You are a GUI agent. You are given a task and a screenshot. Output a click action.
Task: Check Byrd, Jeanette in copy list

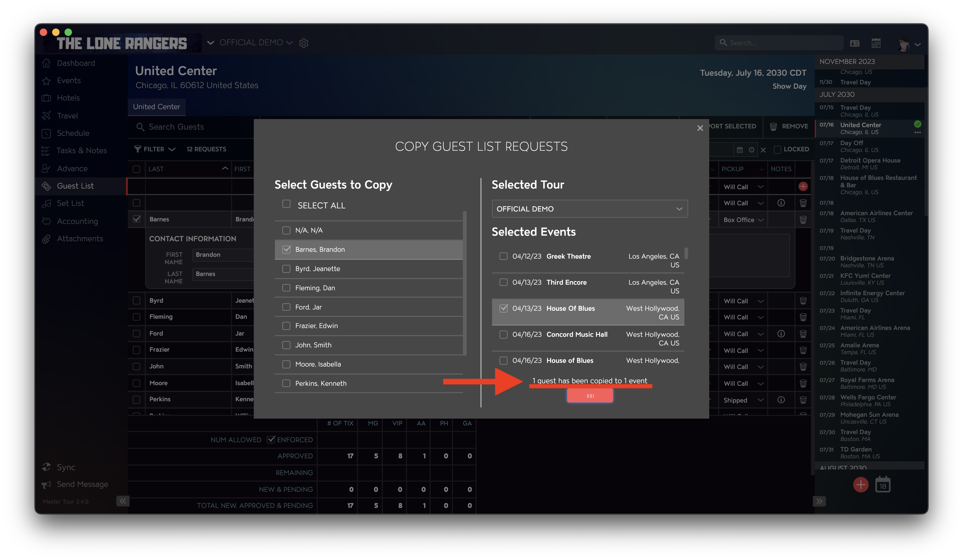(x=286, y=269)
